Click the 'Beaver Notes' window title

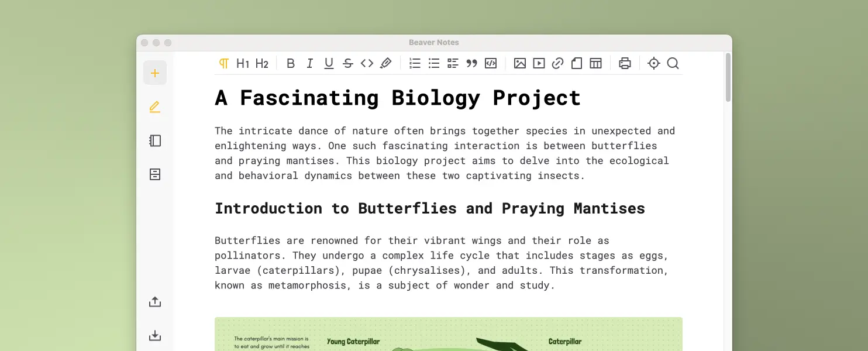click(434, 43)
